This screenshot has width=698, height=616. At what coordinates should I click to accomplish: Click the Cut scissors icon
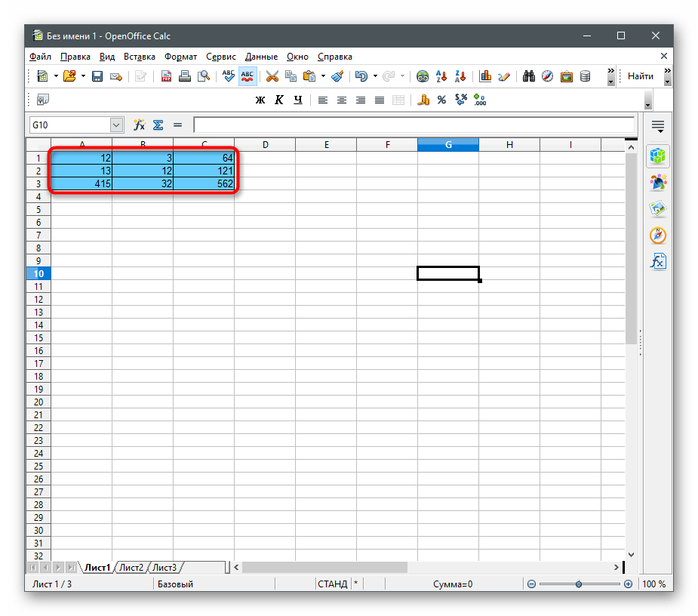pyautogui.click(x=272, y=76)
